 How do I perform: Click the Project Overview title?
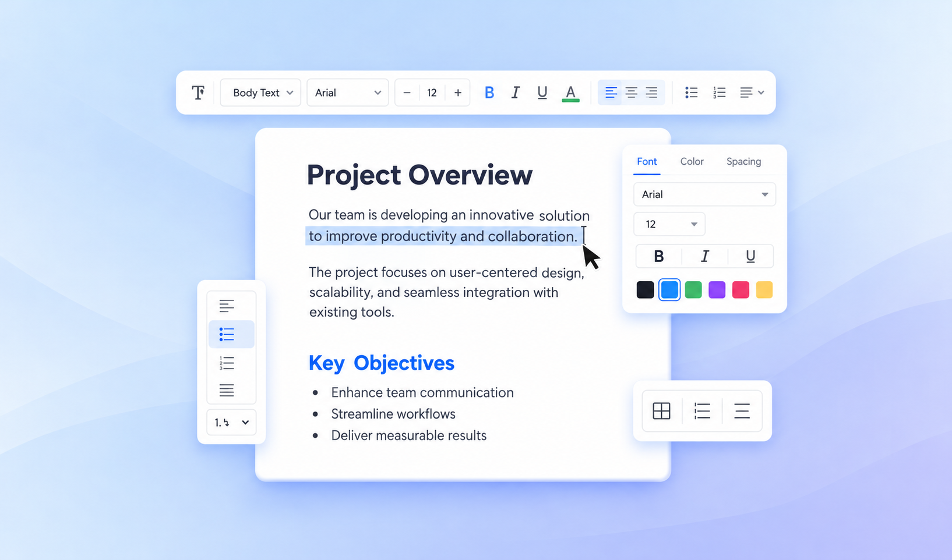pos(419,175)
